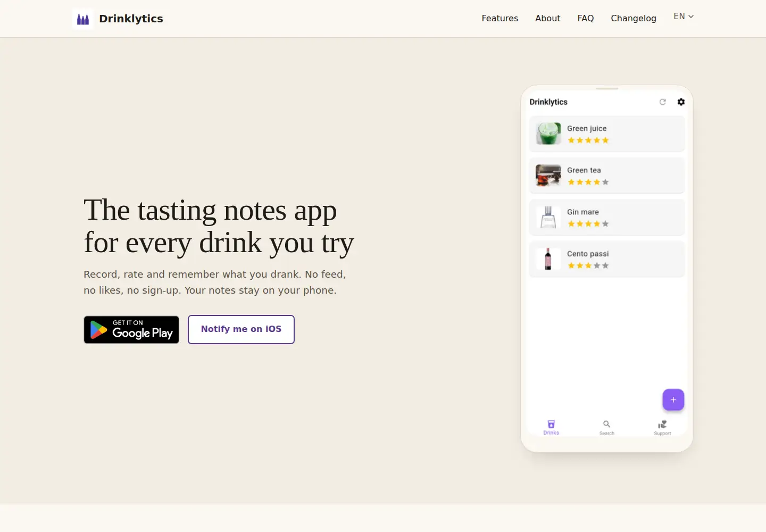Select the Search tab in phone mockup
The height and width of the screenshot is (532, 766).
607,427
